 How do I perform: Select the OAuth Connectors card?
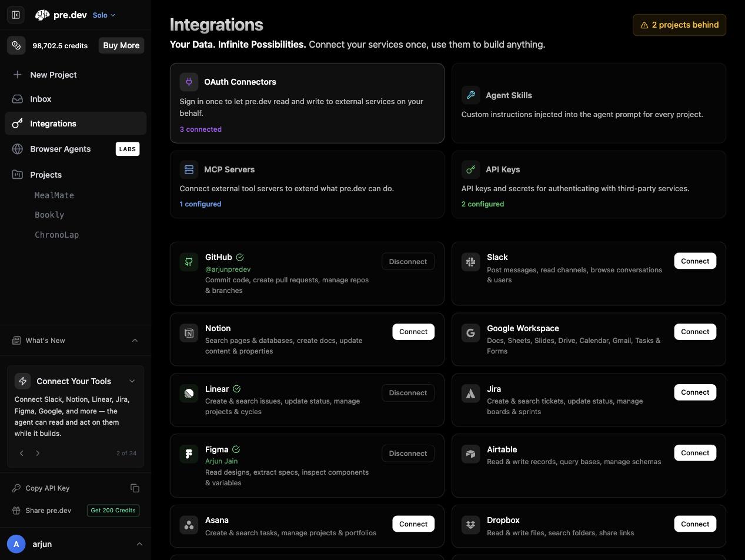(307, 103)
